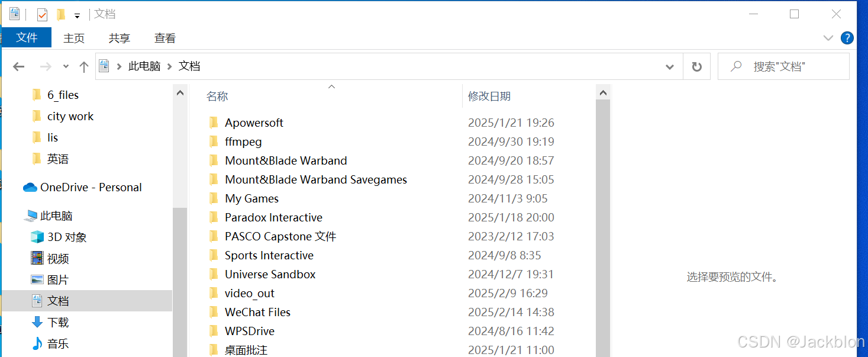Switch to the 查看 ribbon tab

pyautogui.click(x=165, y=38)
